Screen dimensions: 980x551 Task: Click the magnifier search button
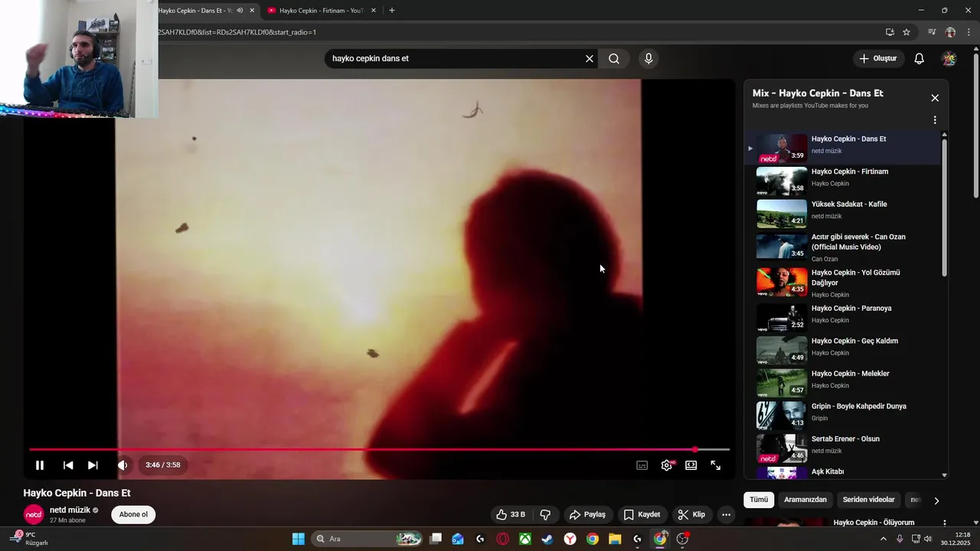pyautogui.click(x=614, y=59)
